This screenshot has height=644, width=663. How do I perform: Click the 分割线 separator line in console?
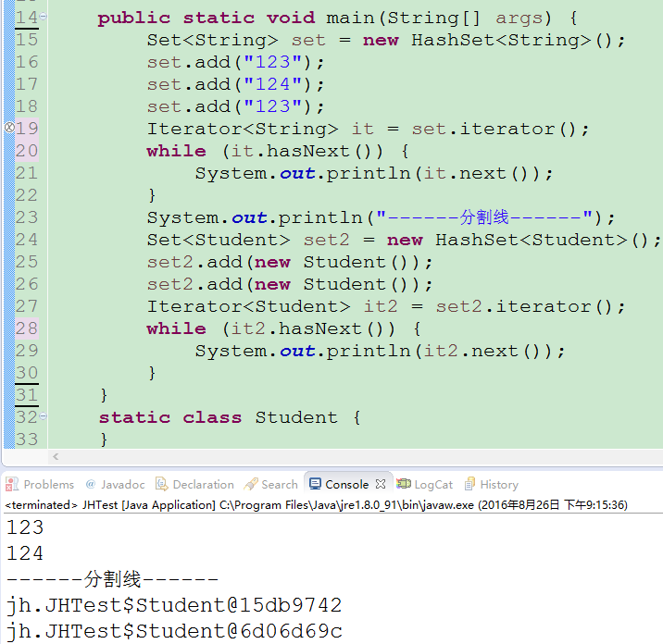[112, 579]
